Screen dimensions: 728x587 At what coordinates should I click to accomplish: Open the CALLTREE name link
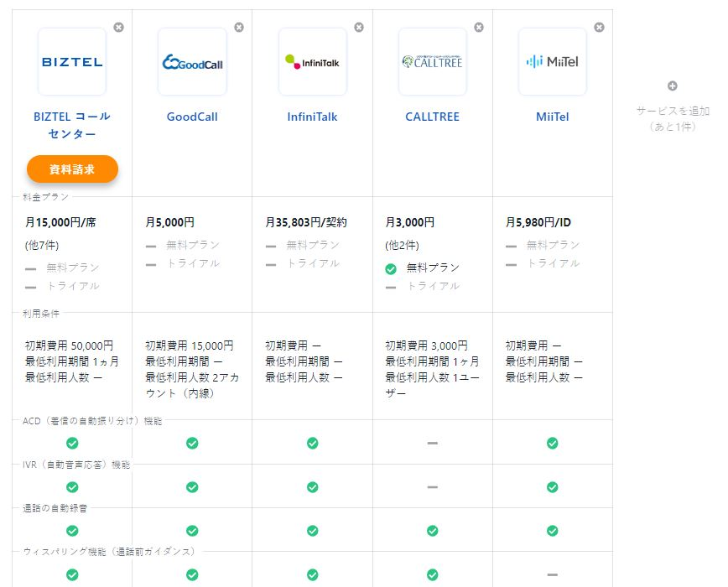pyautogui.click(x=432, y=117)
